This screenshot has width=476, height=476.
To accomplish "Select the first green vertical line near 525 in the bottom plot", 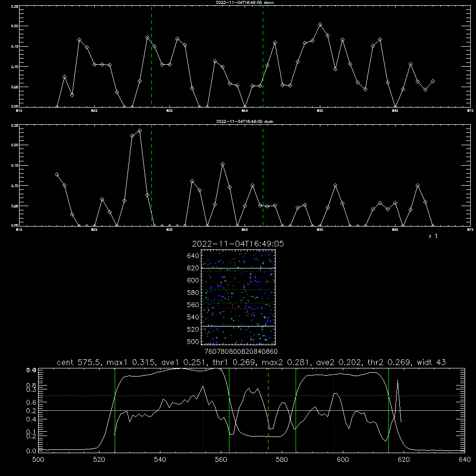I will [x=115, y=410].
